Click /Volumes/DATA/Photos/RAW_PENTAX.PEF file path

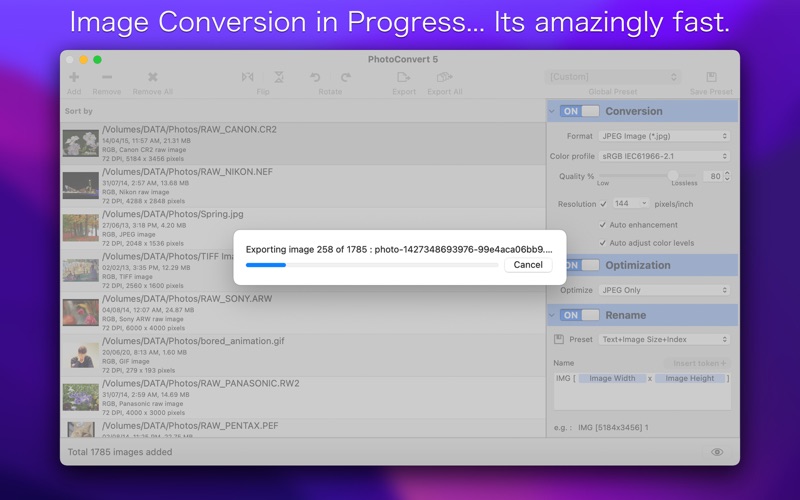[x=190, y=426]
